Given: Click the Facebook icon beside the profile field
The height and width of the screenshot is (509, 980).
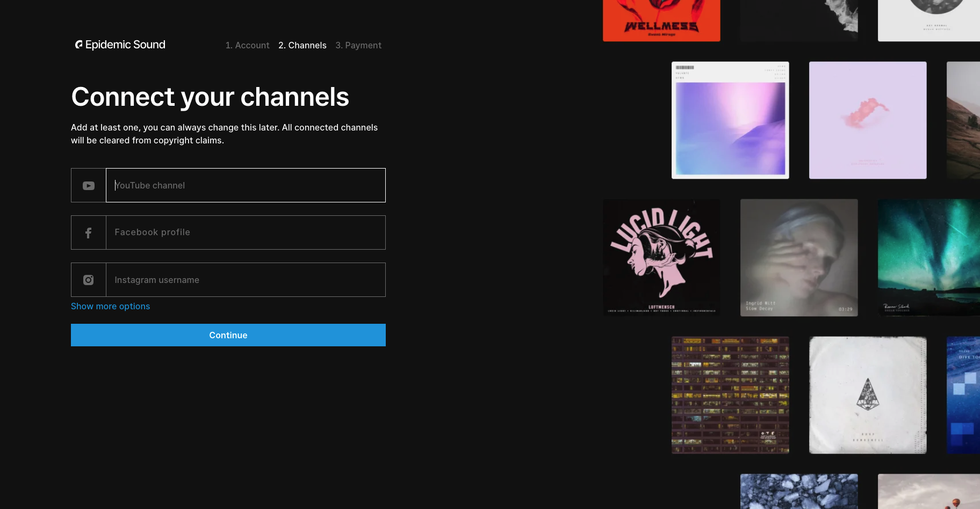Looking at the screenshot, I should coord(89,233).
